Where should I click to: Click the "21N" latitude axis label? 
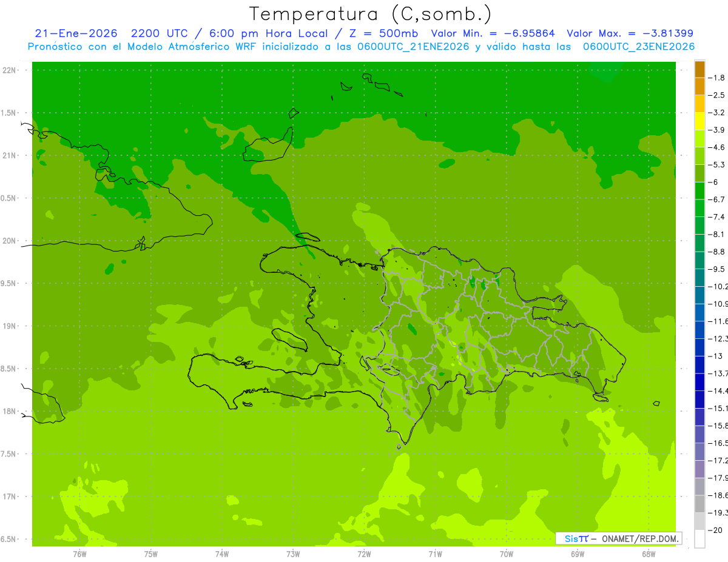[x=9, y=156]
